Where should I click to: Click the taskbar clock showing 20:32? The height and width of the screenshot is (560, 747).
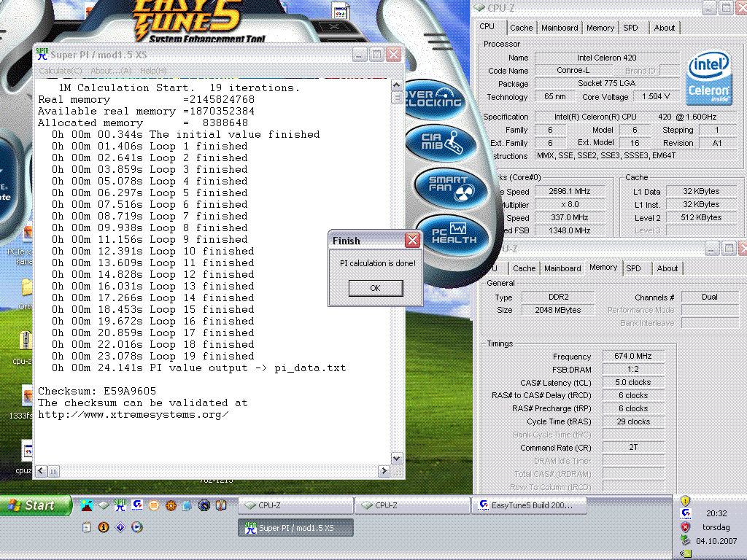coord(716,513)
